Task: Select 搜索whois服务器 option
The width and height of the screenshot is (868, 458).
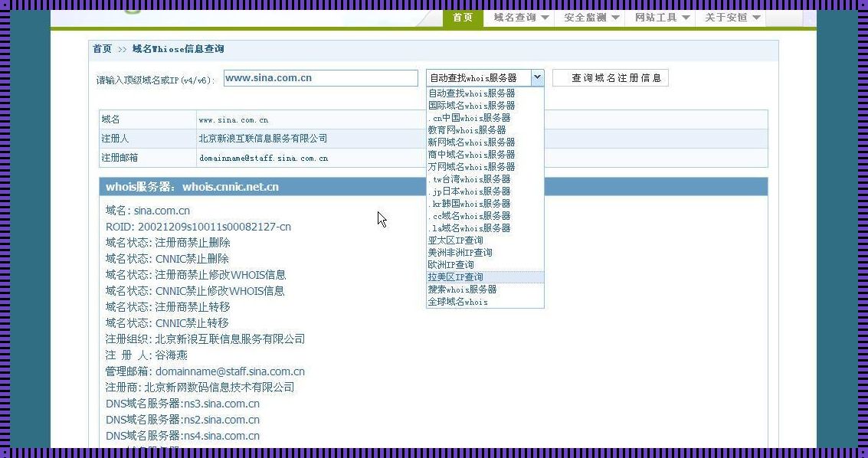Action: (485, 290)
